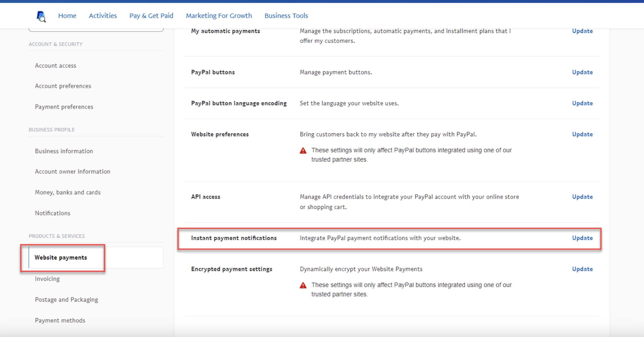Click Update for Encrypted payment settings

click(582, 269)
